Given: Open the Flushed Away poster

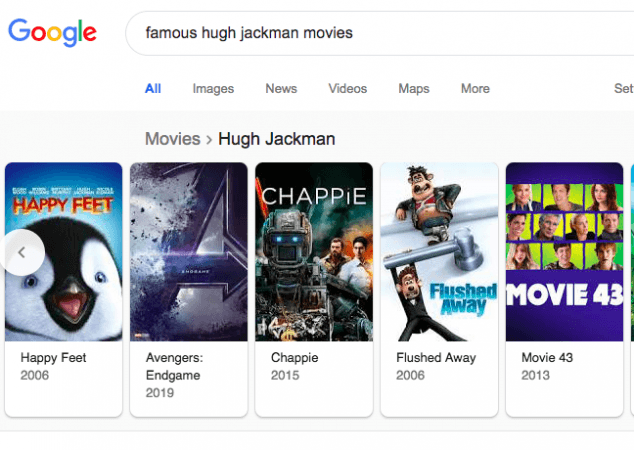Looking at the screenshot, I should pos(440,252).
